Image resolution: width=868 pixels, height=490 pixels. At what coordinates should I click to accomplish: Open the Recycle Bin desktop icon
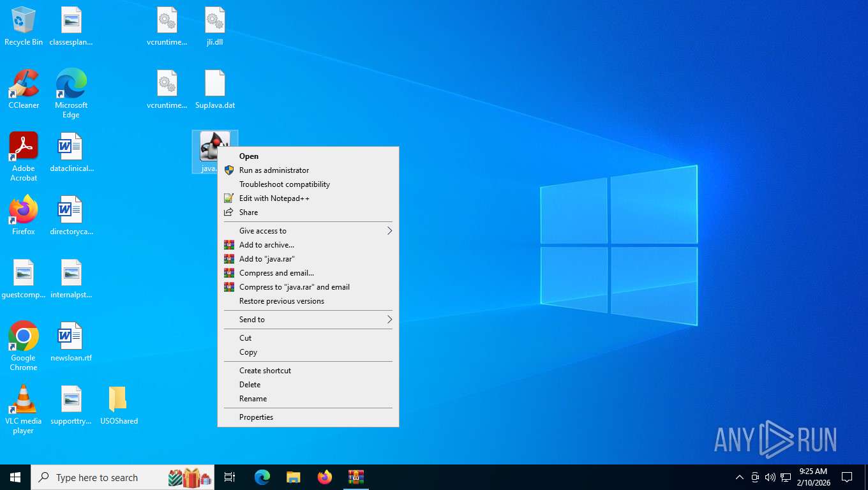point(24,27)
